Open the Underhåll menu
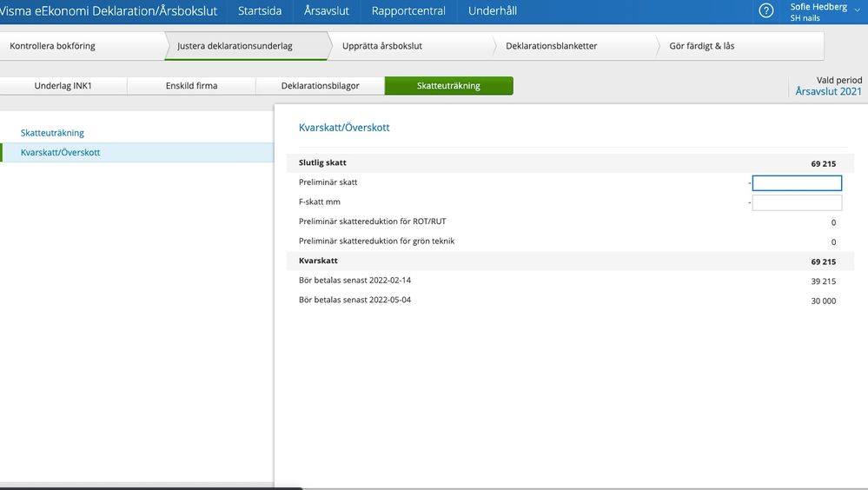868x490 pixels. [x=493, y=11]
